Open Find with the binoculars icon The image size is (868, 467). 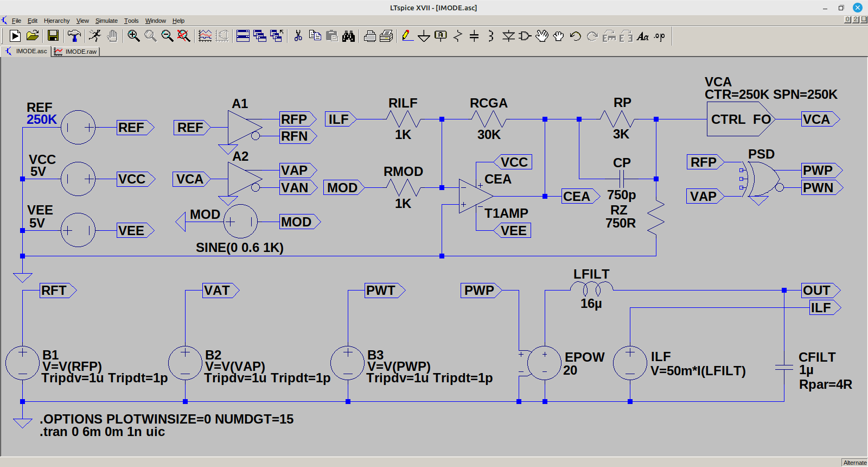click(348, 36)
